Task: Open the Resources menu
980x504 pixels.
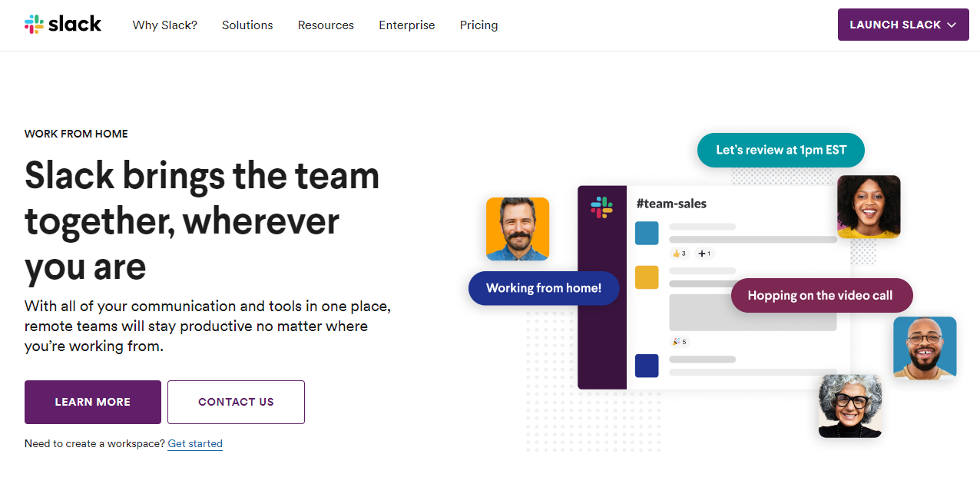Action: (x=326, y=25)
